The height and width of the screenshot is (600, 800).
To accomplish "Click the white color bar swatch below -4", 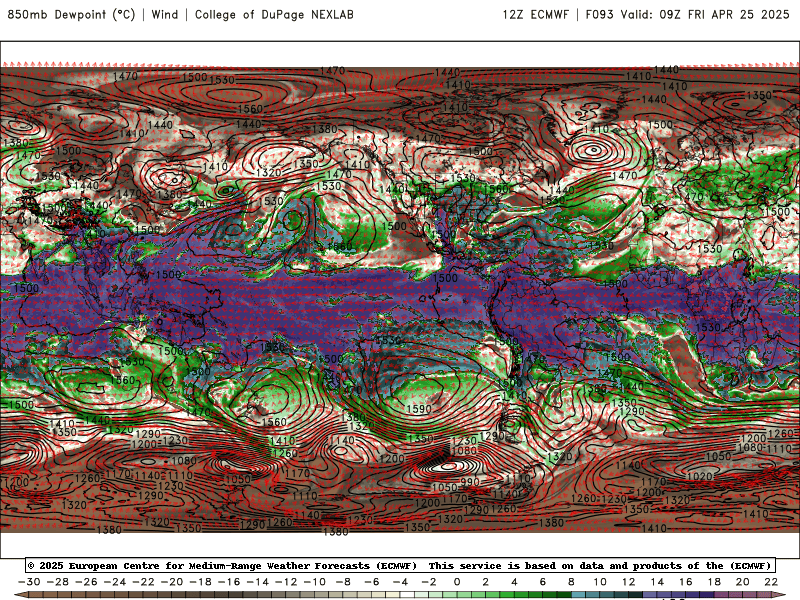I will tap(408, 595).
